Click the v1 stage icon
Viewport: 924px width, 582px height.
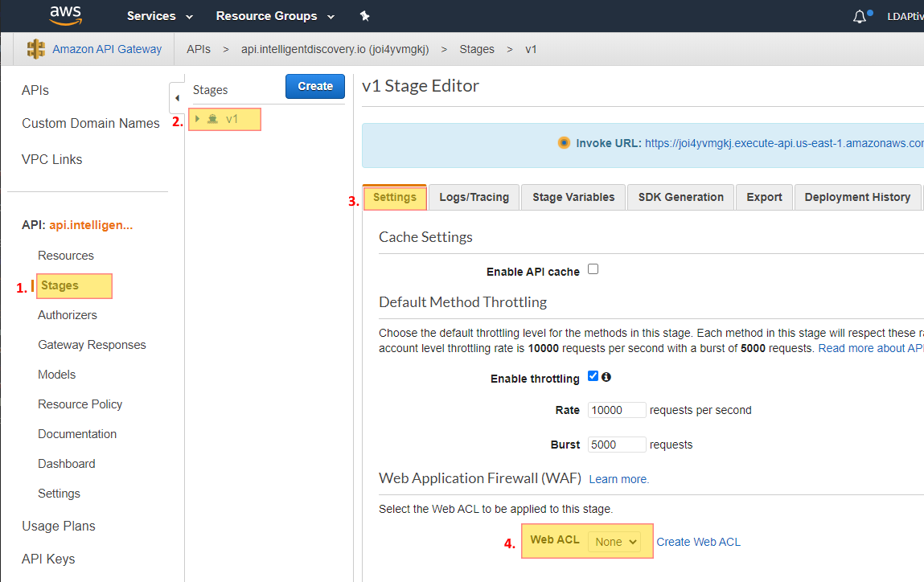(213, 119)
